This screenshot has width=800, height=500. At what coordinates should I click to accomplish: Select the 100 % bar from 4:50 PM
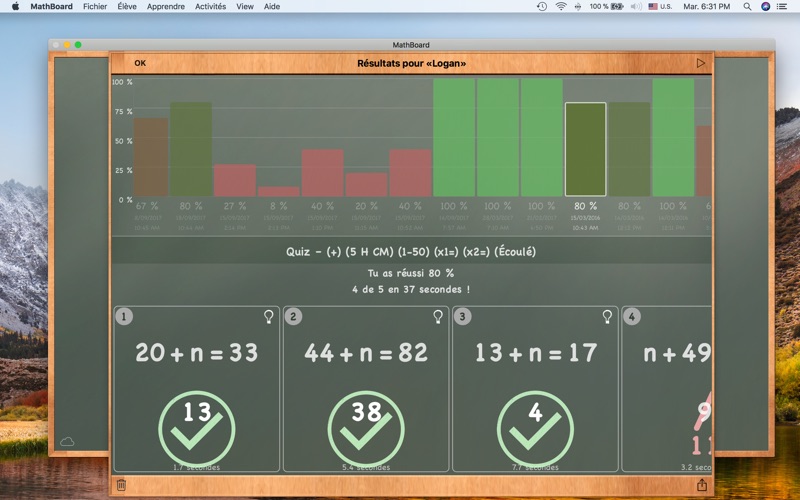[542, 137]
